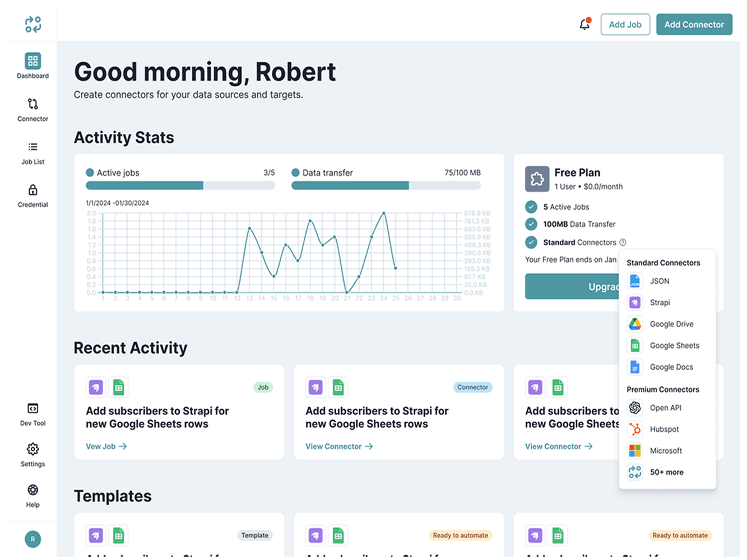This screenshot has width=747, height=560.
Task: Click View Connector link in second card
Action: coord(339,446)
